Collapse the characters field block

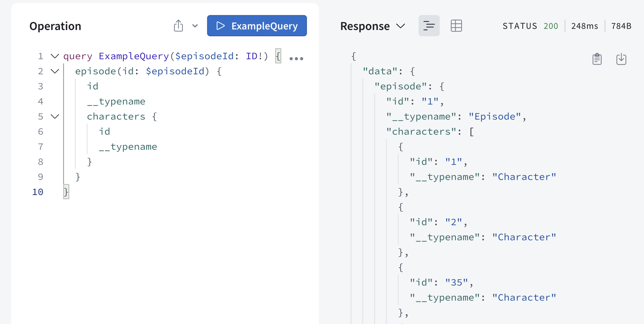[55, 117]
